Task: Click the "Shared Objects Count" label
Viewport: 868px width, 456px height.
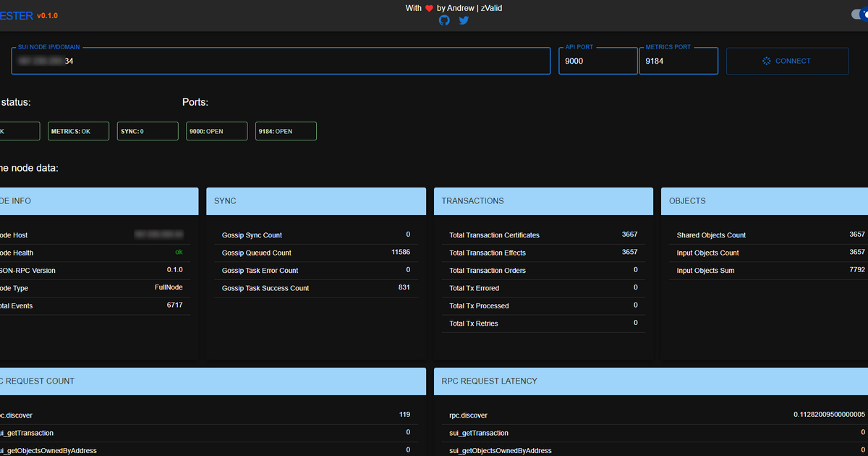Action: pyautogui.click(x=711, y=235)
